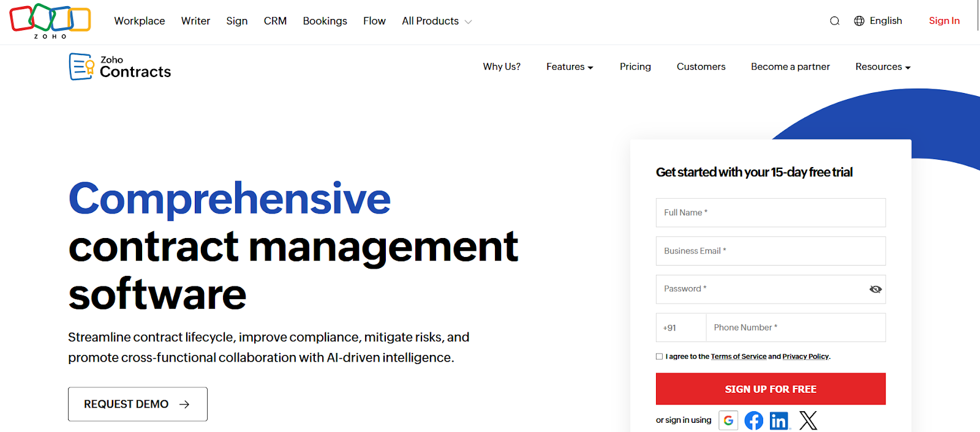
Task: Open CRM in top navigation
Action: pyautogui.click(x=275, y=21)
